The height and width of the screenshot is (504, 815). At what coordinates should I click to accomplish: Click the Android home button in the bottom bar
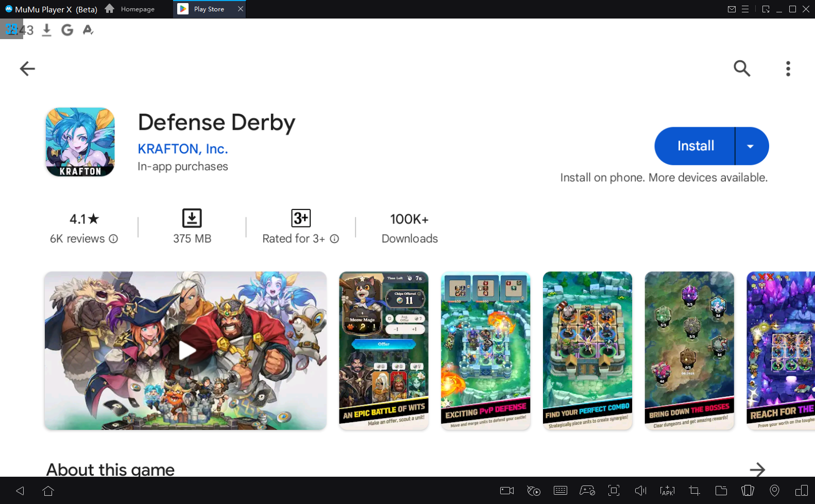pyautogui.click(x=48, y=491)
